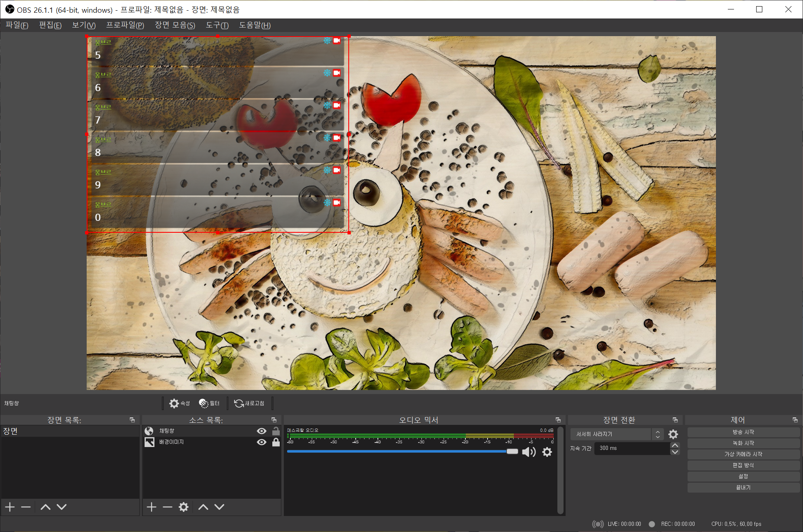This screenshot has height=532, width=803.
Task: Click the 방송 시작 button
Action: click(743, 432)
